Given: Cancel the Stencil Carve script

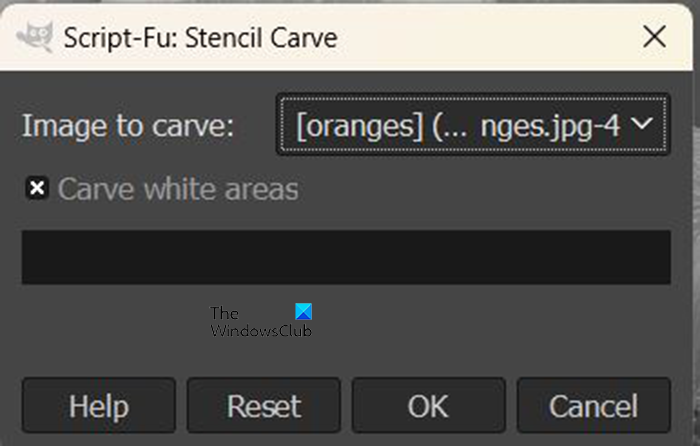Looking at the screenshot, I should tap(593, 406).
